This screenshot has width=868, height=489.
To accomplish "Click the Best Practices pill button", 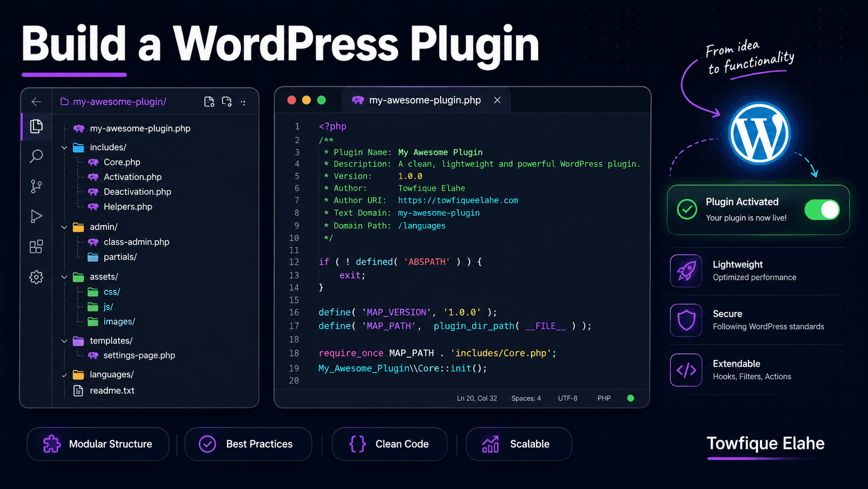I will point(248,444).
